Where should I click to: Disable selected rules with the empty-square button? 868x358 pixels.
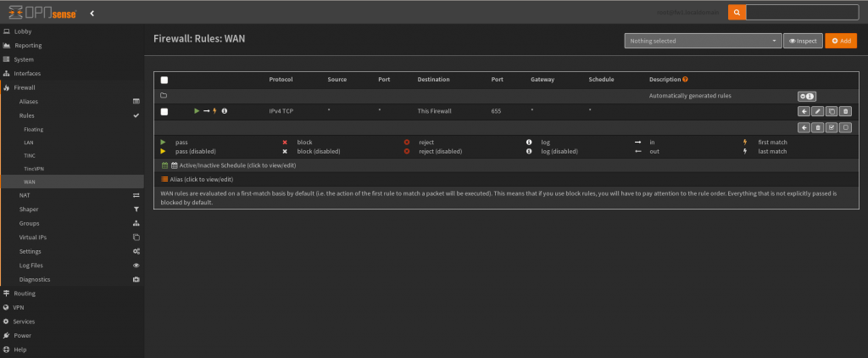(x=845, y=127)
